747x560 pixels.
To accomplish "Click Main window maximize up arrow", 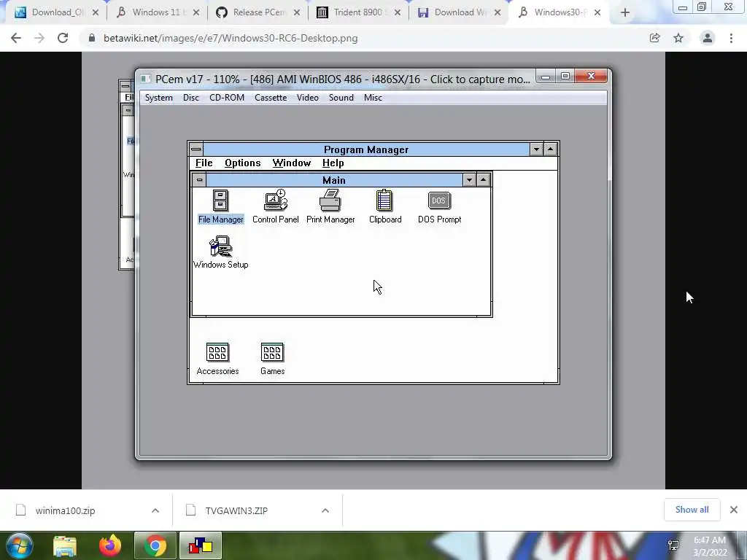I will pyautogui.click(x=483, y=180).
